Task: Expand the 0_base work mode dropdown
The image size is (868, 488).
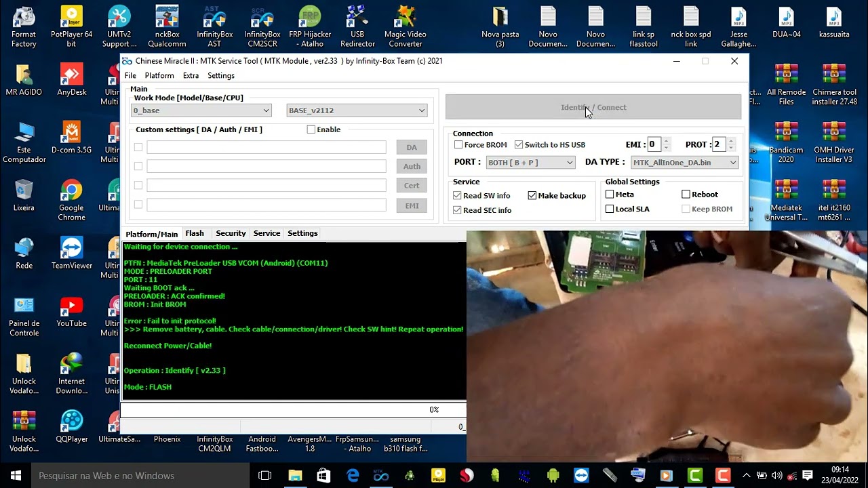Action: click(x=201, y=110)
